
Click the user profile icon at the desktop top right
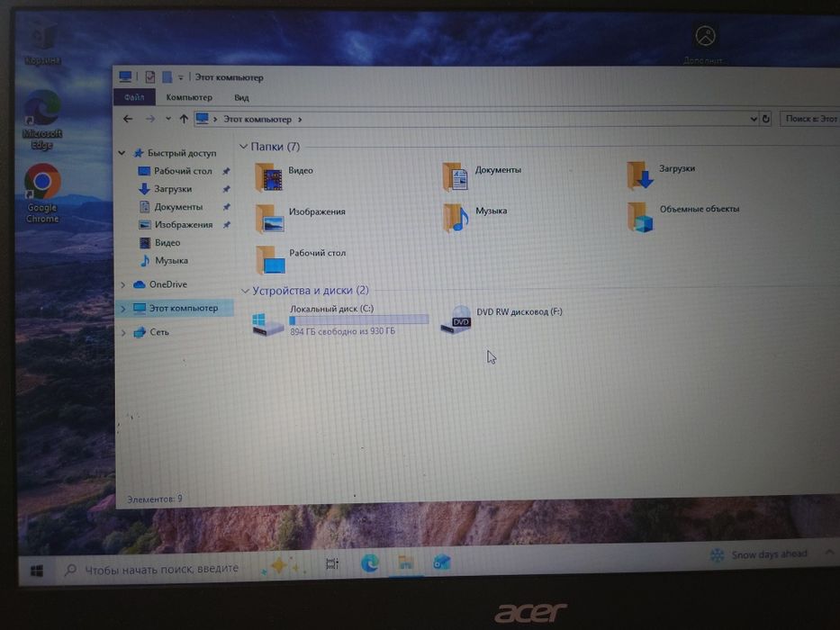click(x=706, y=36)
